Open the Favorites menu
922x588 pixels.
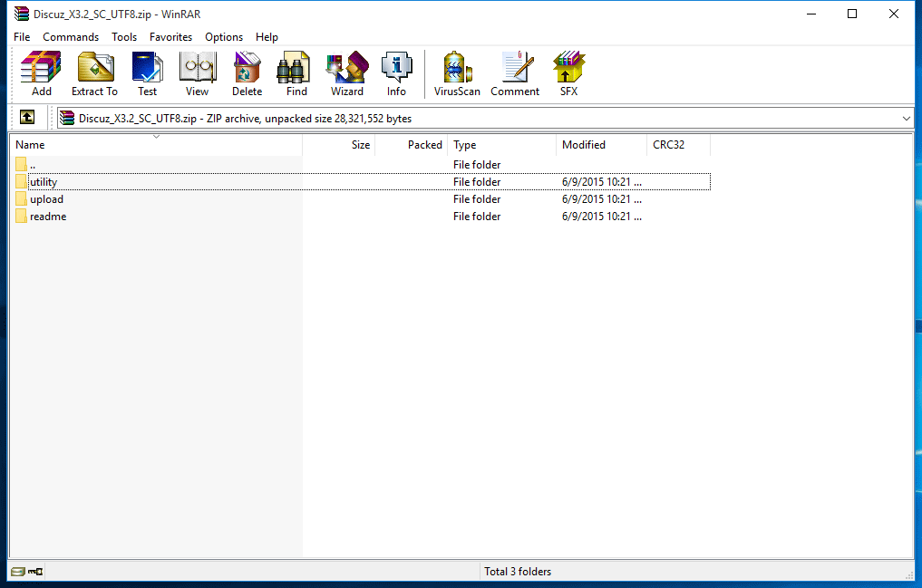(170, 36)
